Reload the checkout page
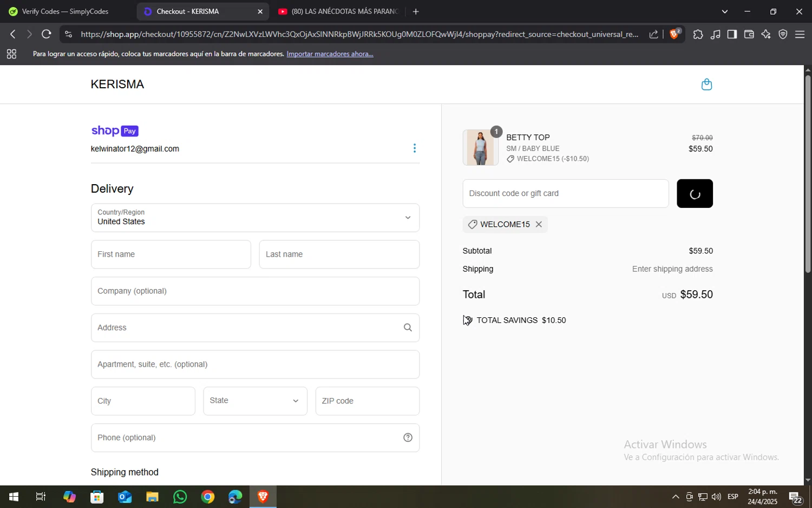The height and width of the screenshot is (508, 812). click(x=47, y=34)
